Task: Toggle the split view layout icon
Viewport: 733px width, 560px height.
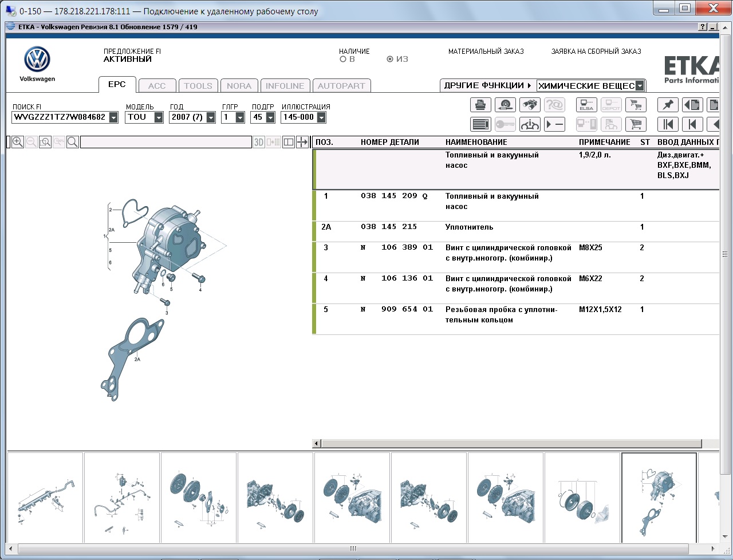Action: coord(289,142)
